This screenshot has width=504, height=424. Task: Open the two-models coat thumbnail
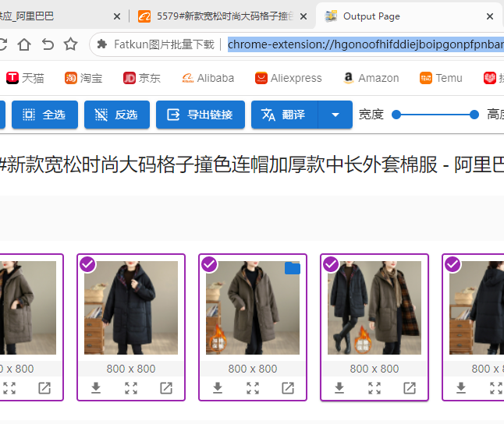pyautogui.click(x=374, y=308)
